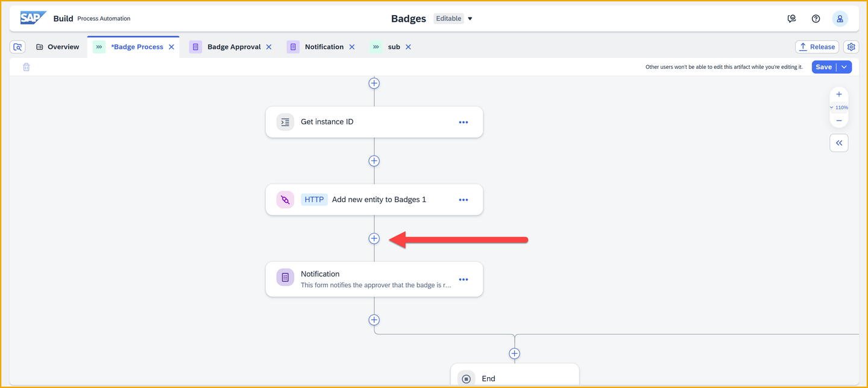The width and height of the screenshot is (868, 388).
Task: Open the user profile avatar
Action: tap(840, 19)
